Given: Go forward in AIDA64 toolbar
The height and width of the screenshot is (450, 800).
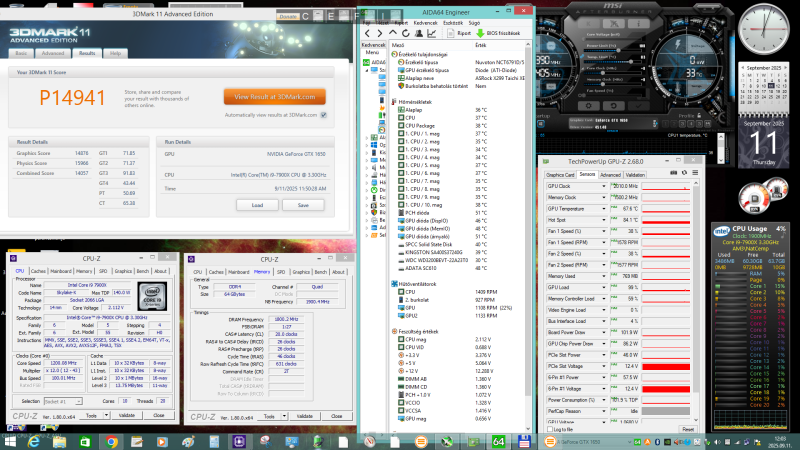Looking at the screenshot, I should point(380,34).
